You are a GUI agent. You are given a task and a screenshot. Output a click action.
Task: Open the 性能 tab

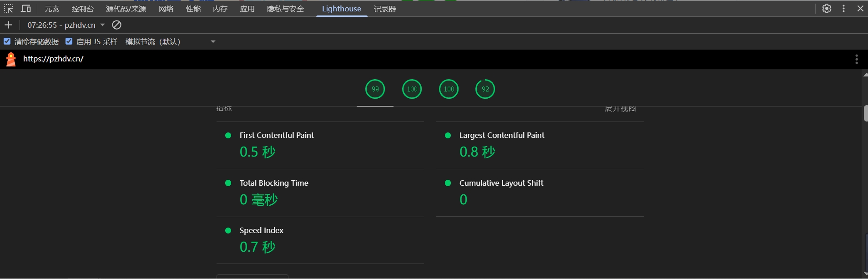pyautogui.click(x=193, y=9)
